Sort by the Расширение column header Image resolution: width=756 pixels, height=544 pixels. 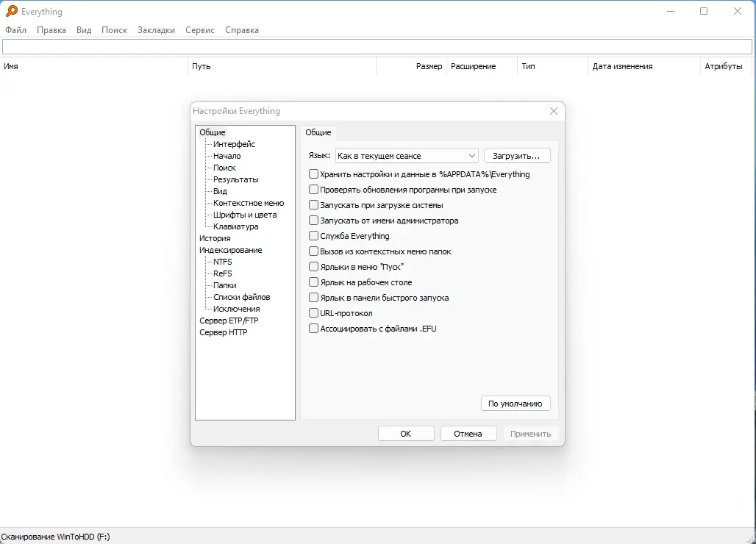click(x=482, y=66)
